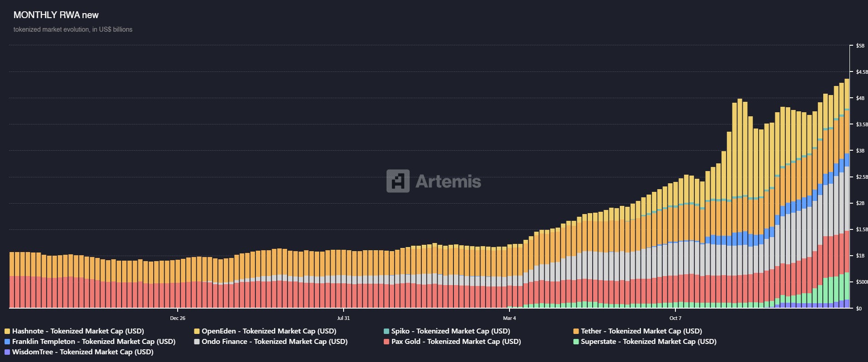
Task: Click the Pax Gold legend color swatch
Action: [x=387, y=342]
